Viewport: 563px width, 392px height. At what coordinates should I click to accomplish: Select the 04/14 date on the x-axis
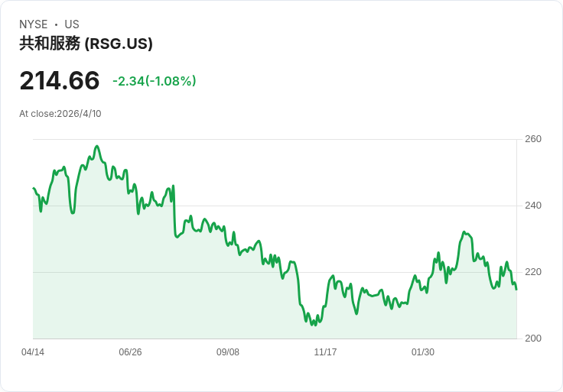(x=33, y=352)
